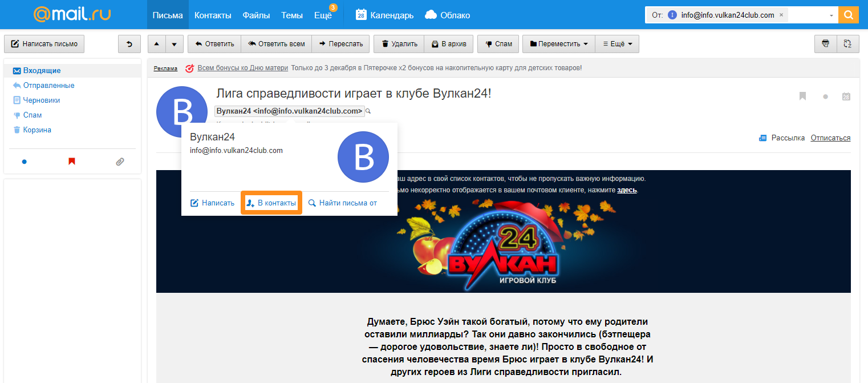868x383 pixels.
Task: Click Найти письма от in popup
Action: tap(343, 203)
